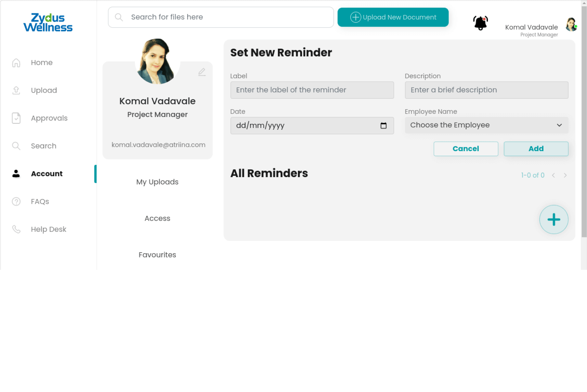Image resolution: width=587 pixels, height=392 pixels.
Task: Click the Help Desk phone icon
Action: [x=16, y=229]
